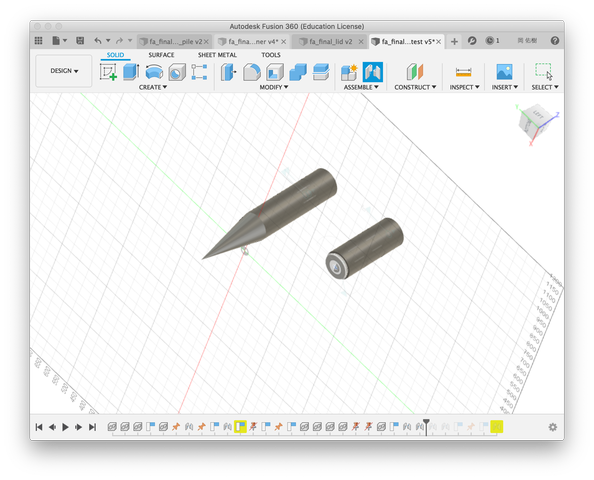594x480 pixels.
Task: Select the Offset Face tool in Modify
Action: tap(321, 72)
